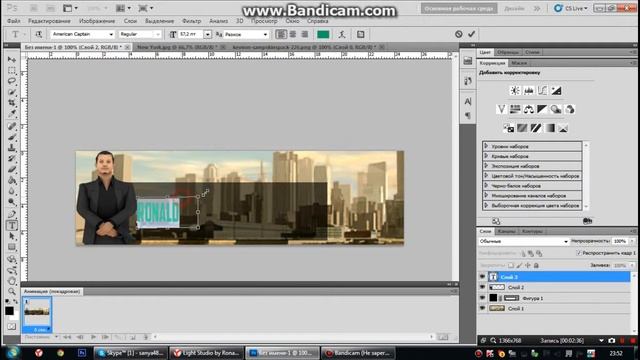Open Light Studio browser taskbar button
The width and height of the screenshot is (640, 360).
[206, 353]
